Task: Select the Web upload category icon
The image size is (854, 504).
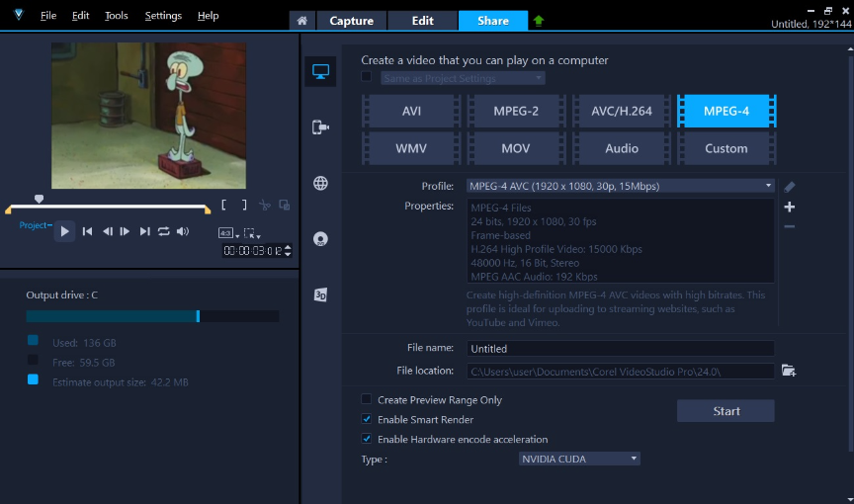Action: 320,184
